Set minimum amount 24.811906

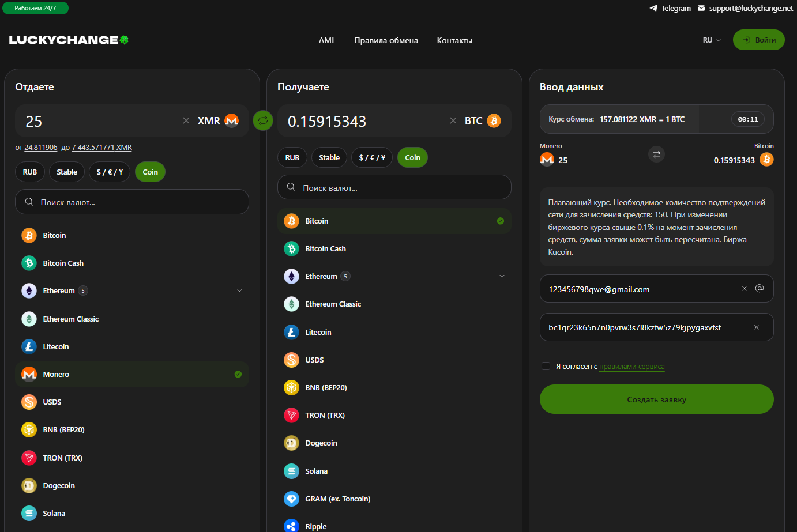tap(41, 147)
